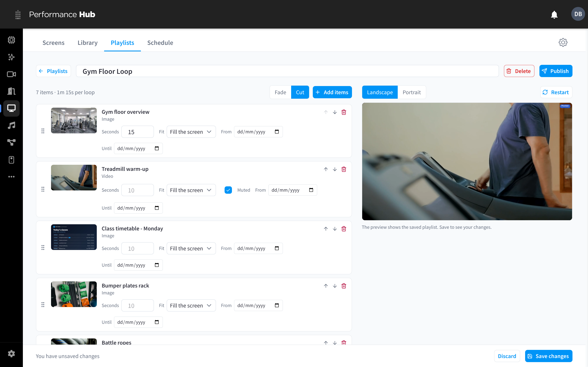Open the notifications bell
Image resolution: width=588 pixels, height=367 pixels.
coord(554,14)
